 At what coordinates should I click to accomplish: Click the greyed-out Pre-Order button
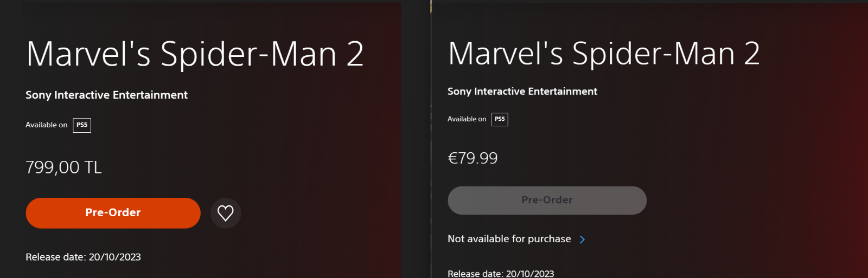click(x=547, y=201)
